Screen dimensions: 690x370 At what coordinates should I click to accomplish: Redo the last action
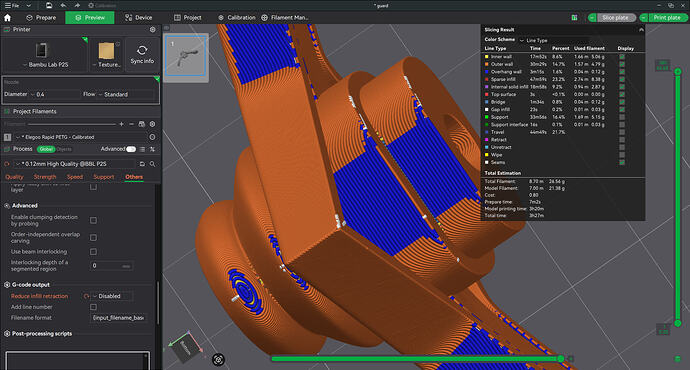tap(77, 5)
